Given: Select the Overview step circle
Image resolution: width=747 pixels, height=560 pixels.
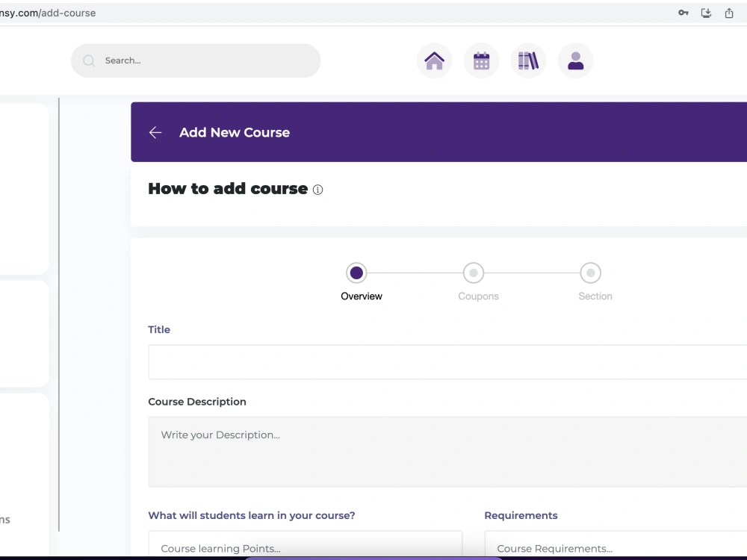Looking at the screenshot, I should click(x=356, y=273).
